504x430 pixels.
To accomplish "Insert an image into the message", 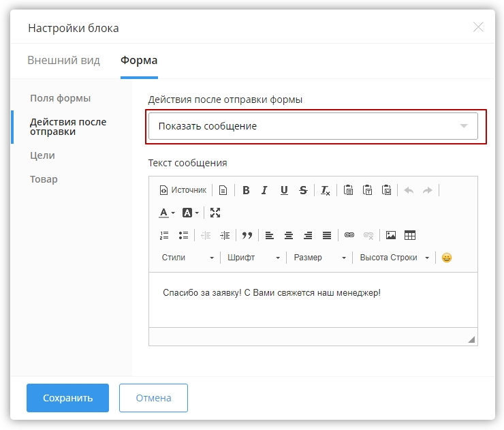I will pos(391,235).
